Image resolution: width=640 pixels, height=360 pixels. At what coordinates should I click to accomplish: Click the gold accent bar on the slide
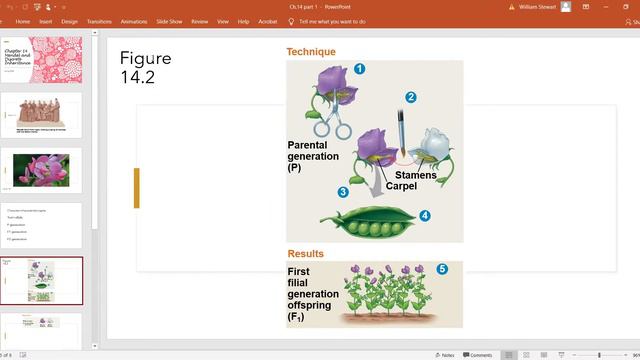click(137, 188)
